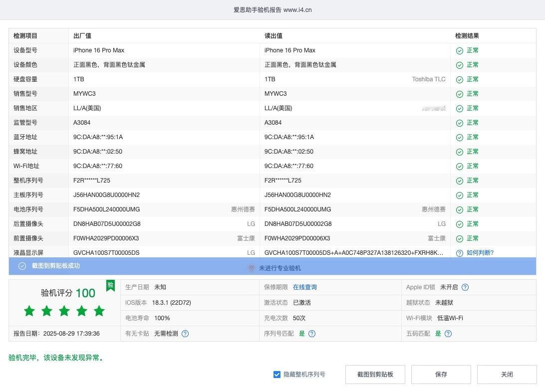
Task: Open the 如何判断? link
Action: (x=480, y=253)
